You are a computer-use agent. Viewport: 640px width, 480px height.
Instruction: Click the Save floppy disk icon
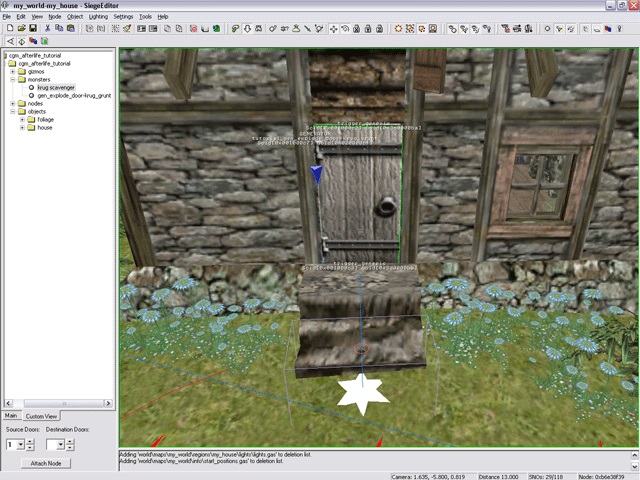pos(33,28)
